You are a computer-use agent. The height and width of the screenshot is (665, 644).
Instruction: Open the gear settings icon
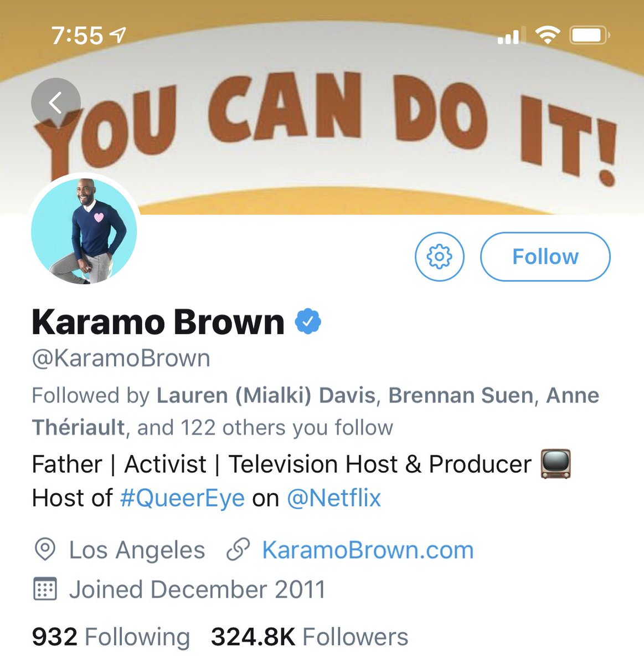coord(440,257)
